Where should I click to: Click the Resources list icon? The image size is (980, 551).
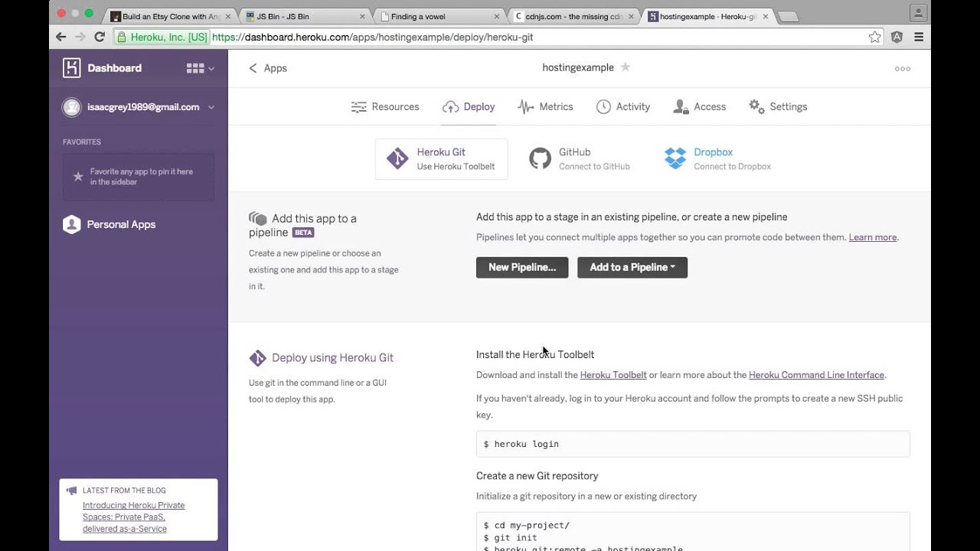[x=358, y=107]
